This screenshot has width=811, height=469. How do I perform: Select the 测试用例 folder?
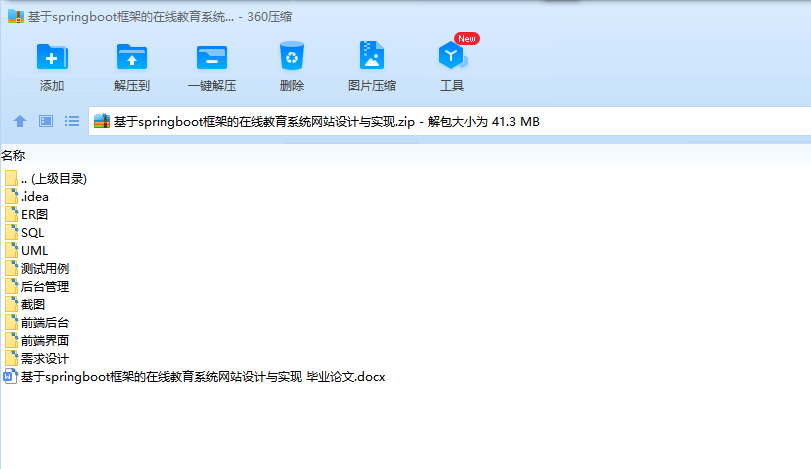click(x=44, y=269)
